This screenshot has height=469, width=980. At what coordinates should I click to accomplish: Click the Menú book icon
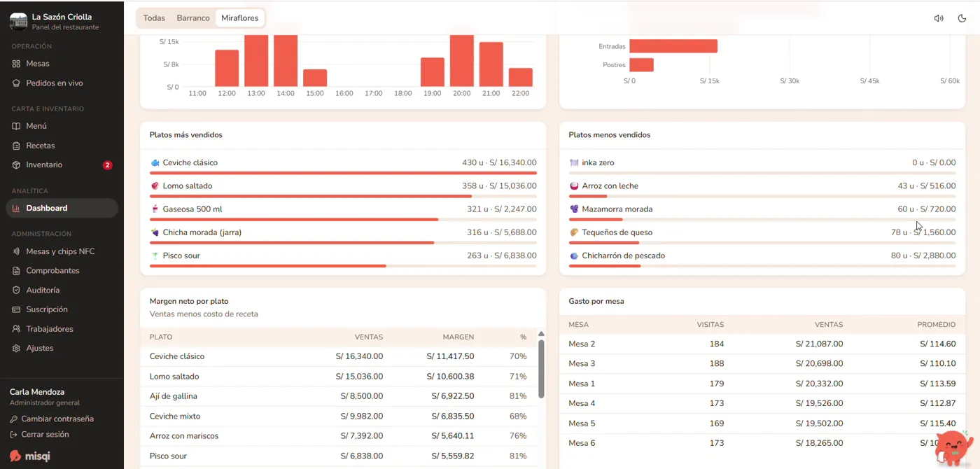click(17, 126)
